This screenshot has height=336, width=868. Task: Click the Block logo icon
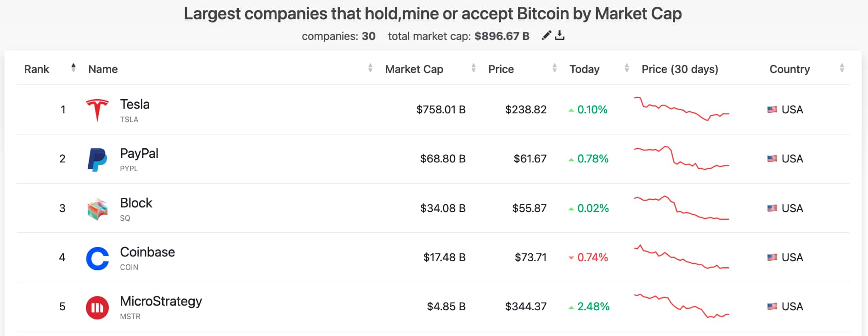click(x=97, y=208)
